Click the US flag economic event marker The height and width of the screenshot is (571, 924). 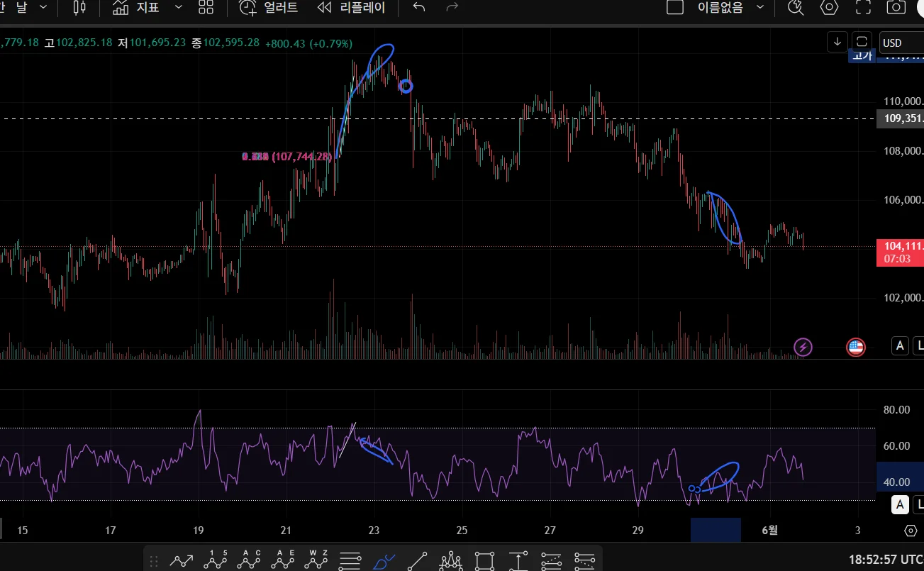click(856, 347)
